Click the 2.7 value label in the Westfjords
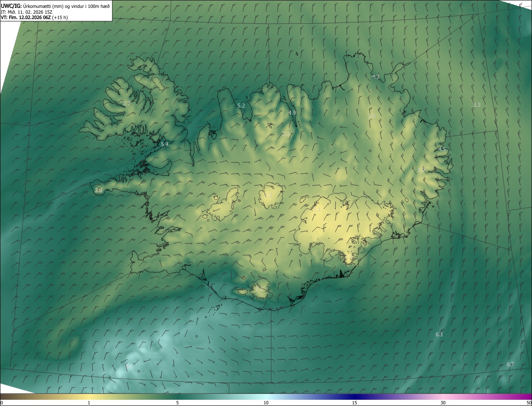532x406 pixels. point(127,103)
